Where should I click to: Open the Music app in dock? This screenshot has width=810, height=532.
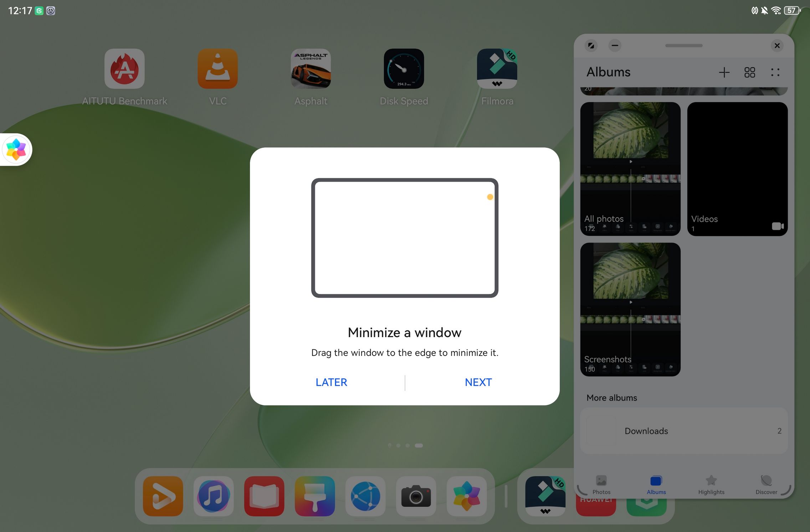point(214,496)
